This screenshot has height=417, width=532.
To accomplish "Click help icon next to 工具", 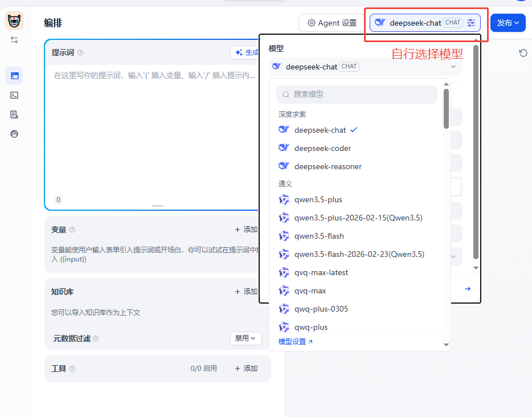I will [72, 369].
